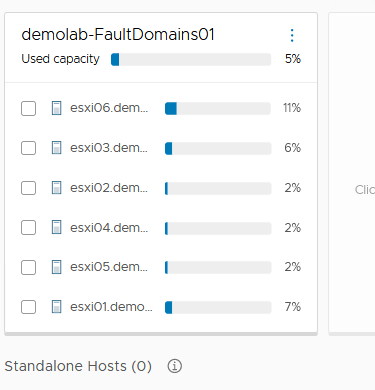Click the host icon next to esxi02
375x390 pixels.
pyautogui.click(x=56, y=188)
